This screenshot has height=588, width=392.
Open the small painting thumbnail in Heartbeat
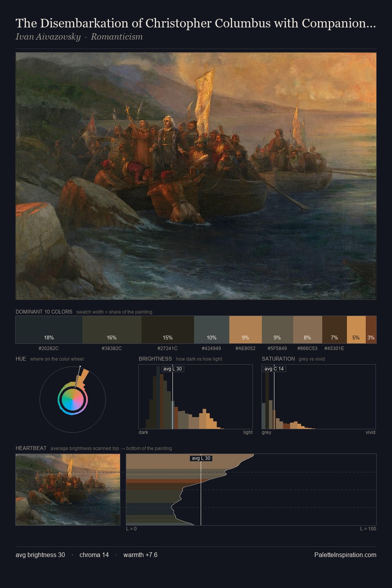pyautogui.click(x=68, y=490)
